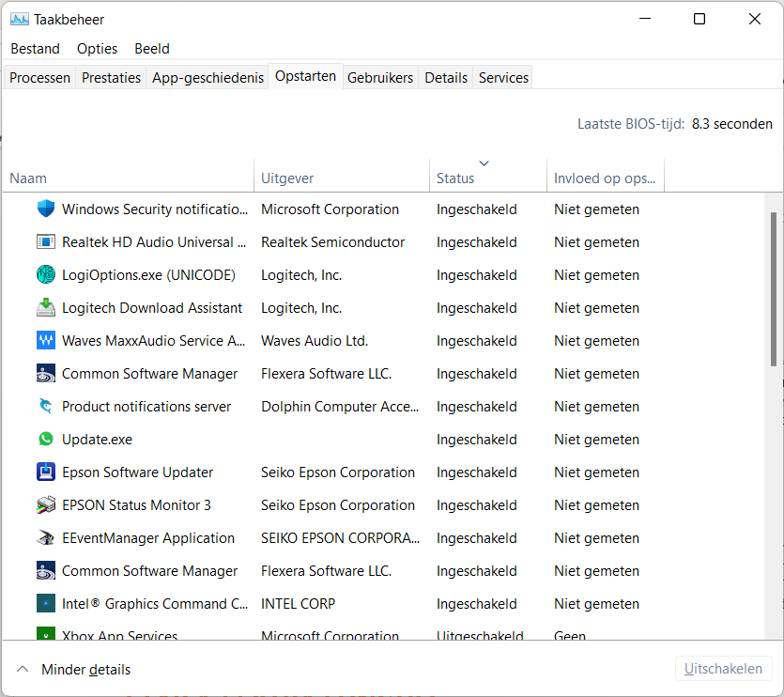Click the Taakbeheer app icon in title bar
This screenshot has height=697, width=784.
pos(20,20)
